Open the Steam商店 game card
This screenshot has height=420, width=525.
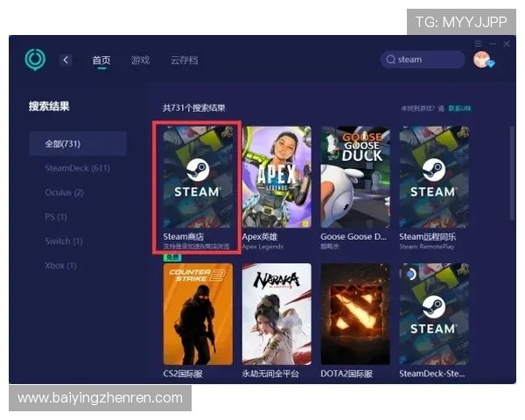[x=198, y=178]
